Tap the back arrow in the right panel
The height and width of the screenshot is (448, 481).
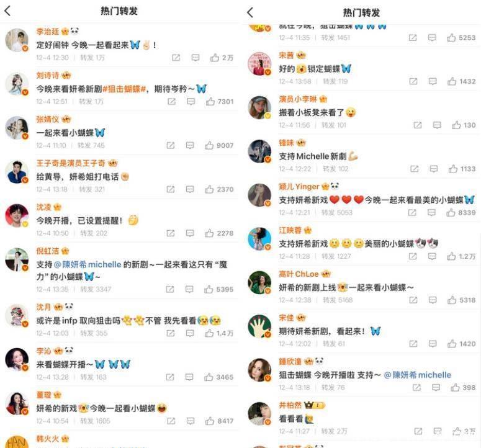(250, 12)
